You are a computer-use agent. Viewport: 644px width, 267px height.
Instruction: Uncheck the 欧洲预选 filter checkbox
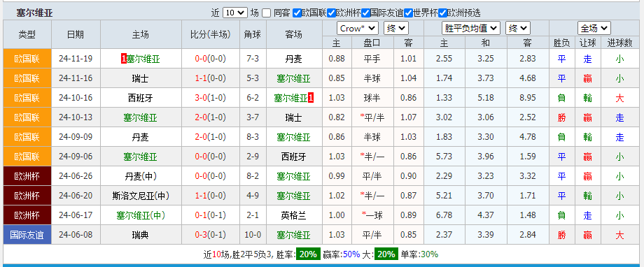[442, 13]
